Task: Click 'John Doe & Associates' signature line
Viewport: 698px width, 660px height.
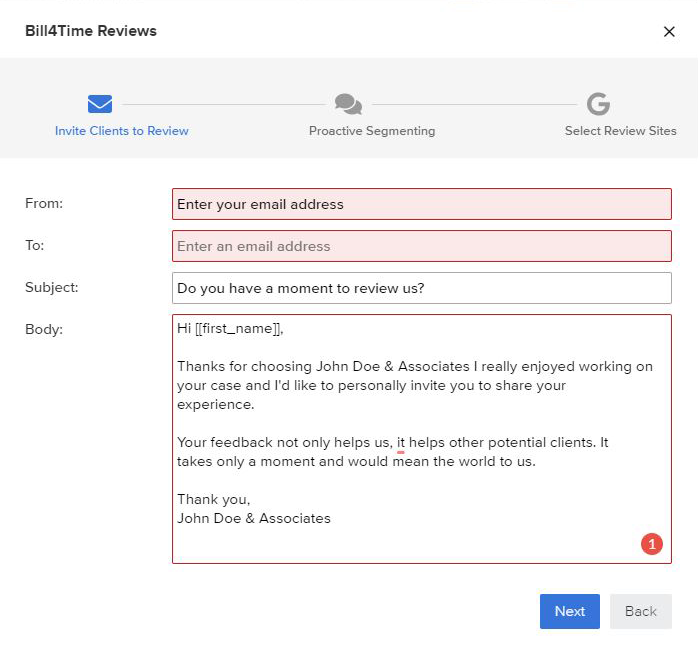Action: coord(254,518)
